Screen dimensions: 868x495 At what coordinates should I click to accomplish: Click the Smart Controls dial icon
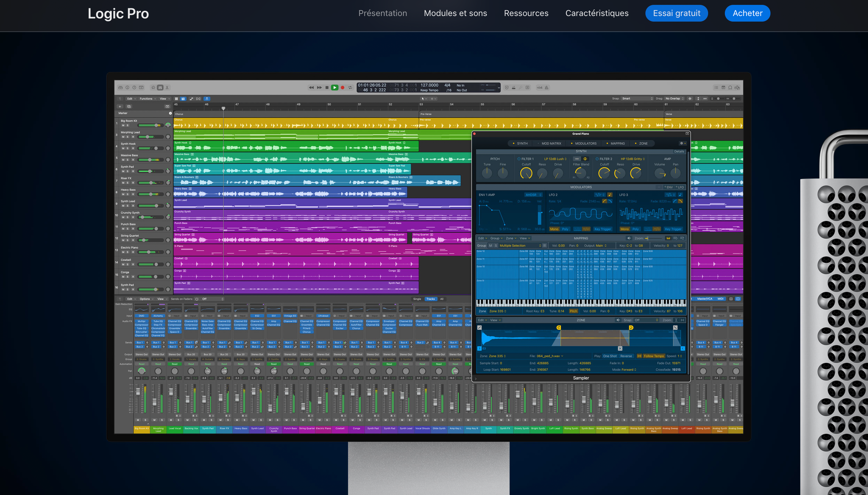click(153, 87)
